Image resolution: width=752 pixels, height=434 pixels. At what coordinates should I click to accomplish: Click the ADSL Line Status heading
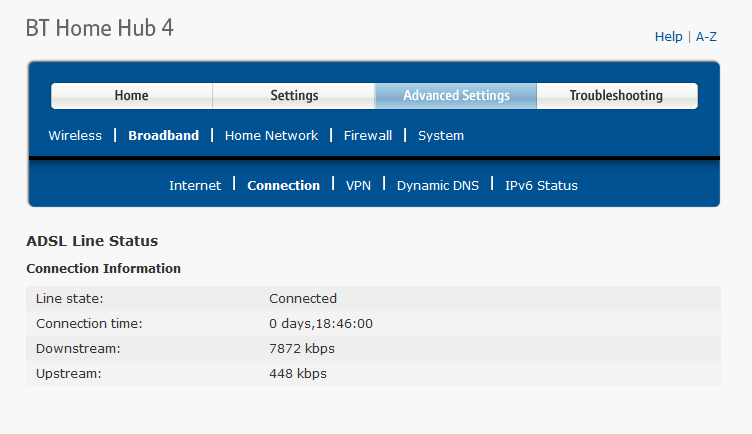tap(92, 241)
